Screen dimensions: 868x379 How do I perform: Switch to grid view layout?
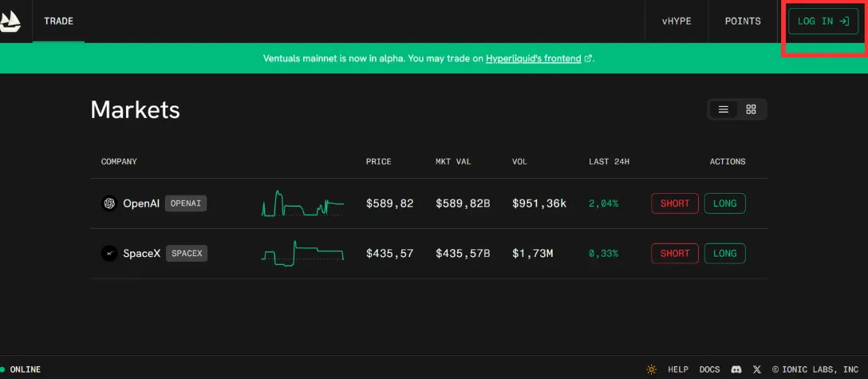[751, 109]
